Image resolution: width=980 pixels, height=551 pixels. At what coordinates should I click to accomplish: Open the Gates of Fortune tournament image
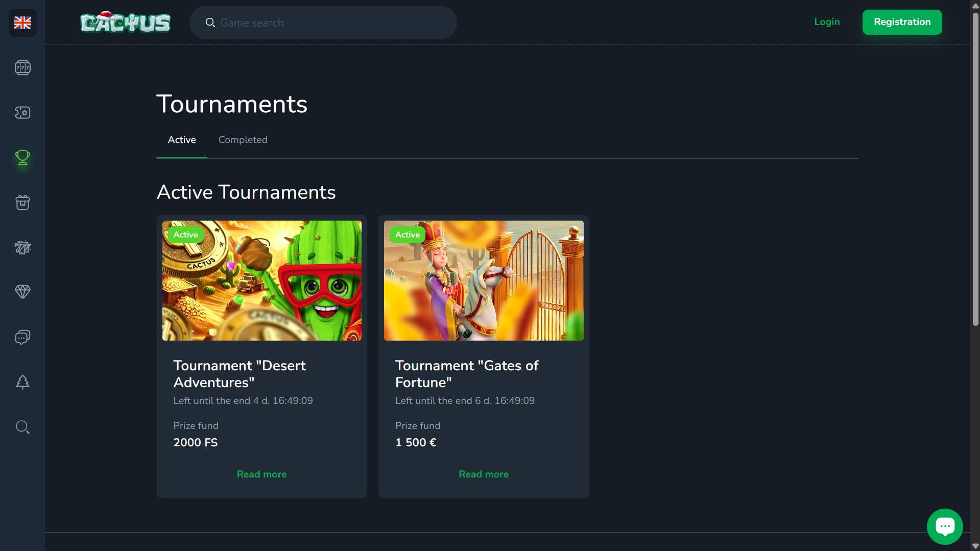[484, 280]
